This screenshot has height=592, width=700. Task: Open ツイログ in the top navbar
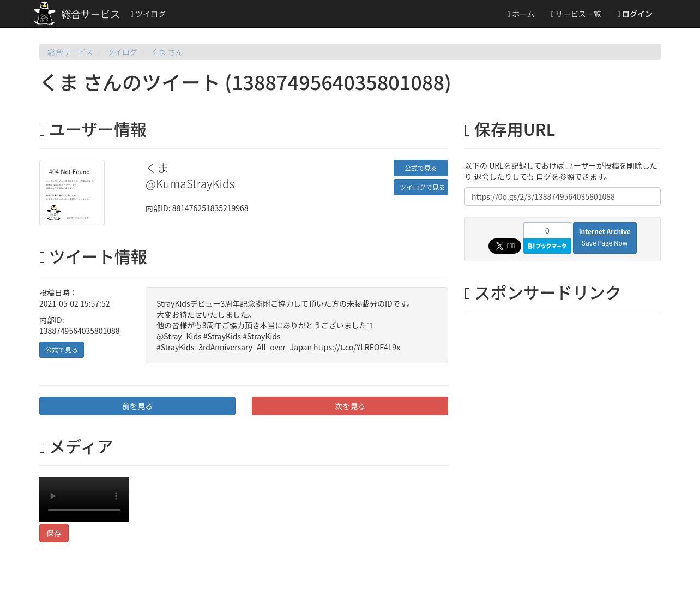tap(148, 14)
